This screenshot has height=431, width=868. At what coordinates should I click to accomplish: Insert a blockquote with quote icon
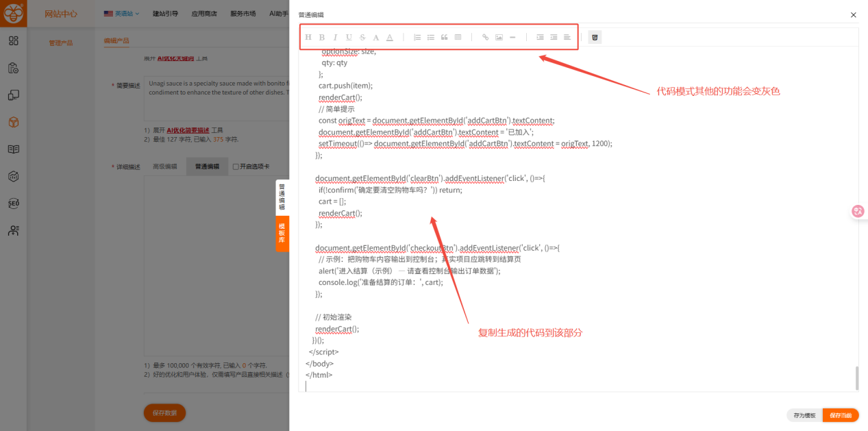point(445,37)
